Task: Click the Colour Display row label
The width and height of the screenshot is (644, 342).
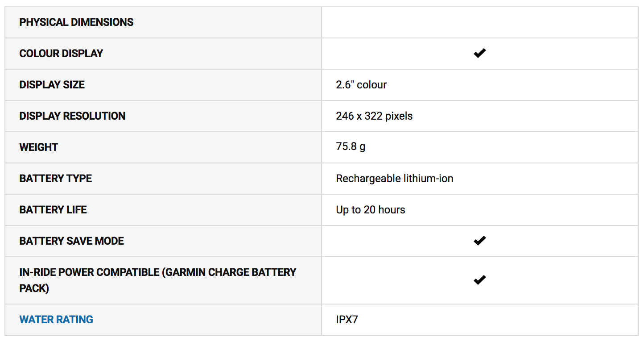Action: [61, 54]
